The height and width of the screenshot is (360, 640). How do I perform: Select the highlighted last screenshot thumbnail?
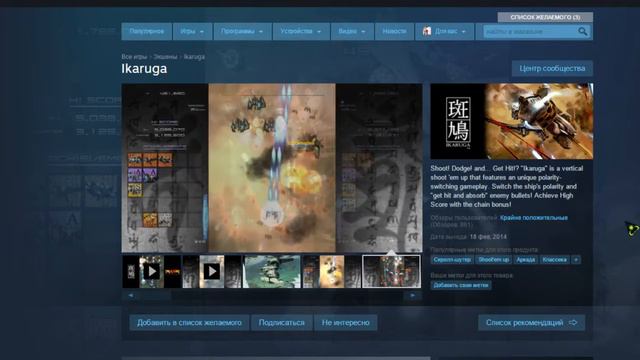point(391,271)
